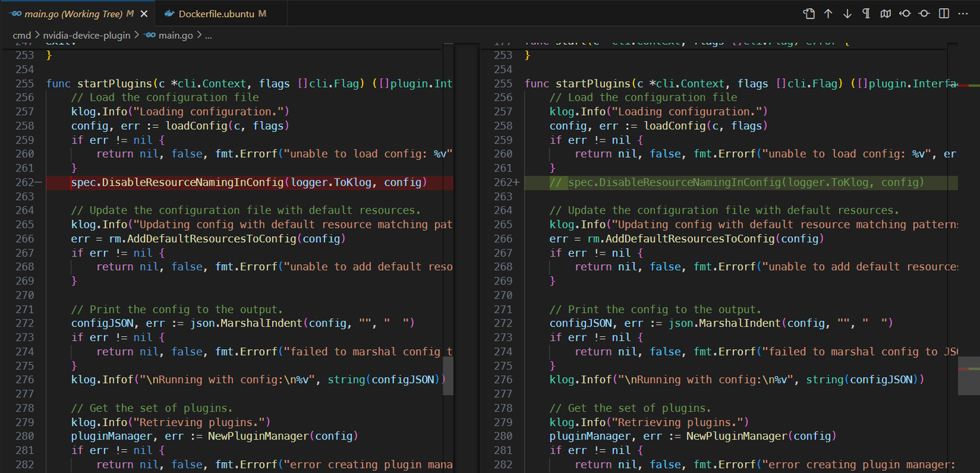Open the More Actions ellipsis menu

(x=963, y=14)
